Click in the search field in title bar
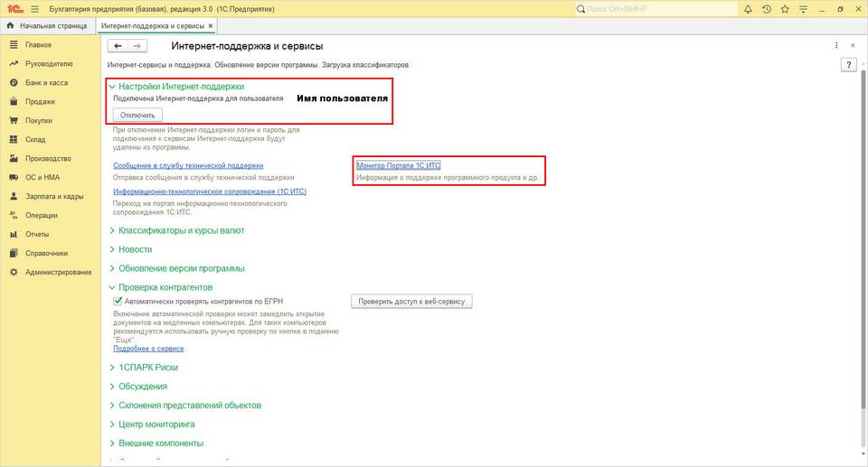Image resolution: width=868 pixels, height=467 pixels. click(x=656, y=9)
